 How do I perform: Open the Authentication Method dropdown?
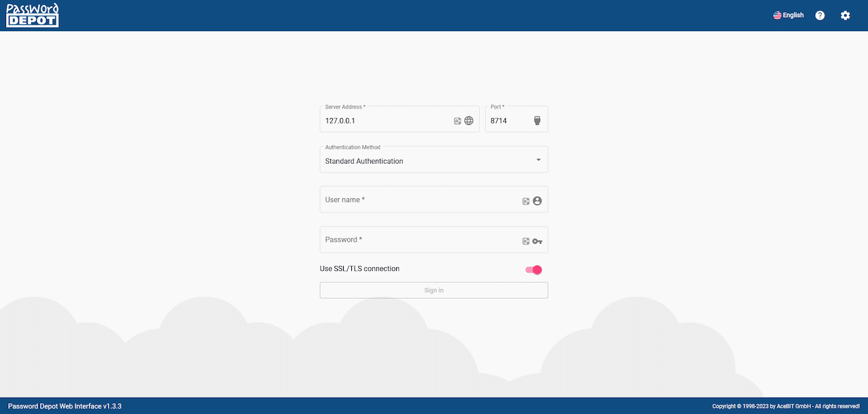(434, 159)
